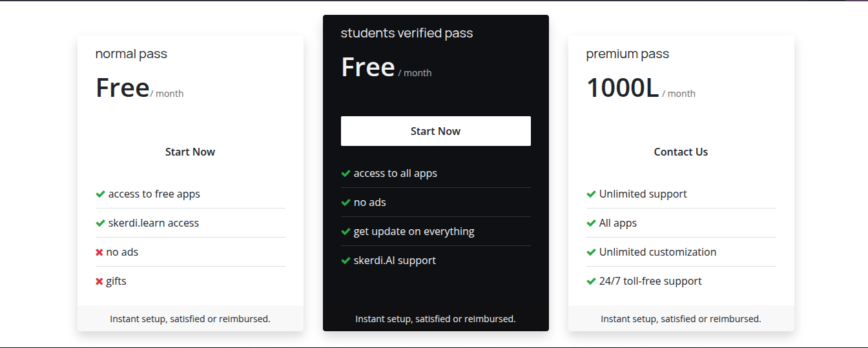This screenshot has width=868, height=348.
Task: Click checkmark beside Unlimited customization
Action: 591,252
